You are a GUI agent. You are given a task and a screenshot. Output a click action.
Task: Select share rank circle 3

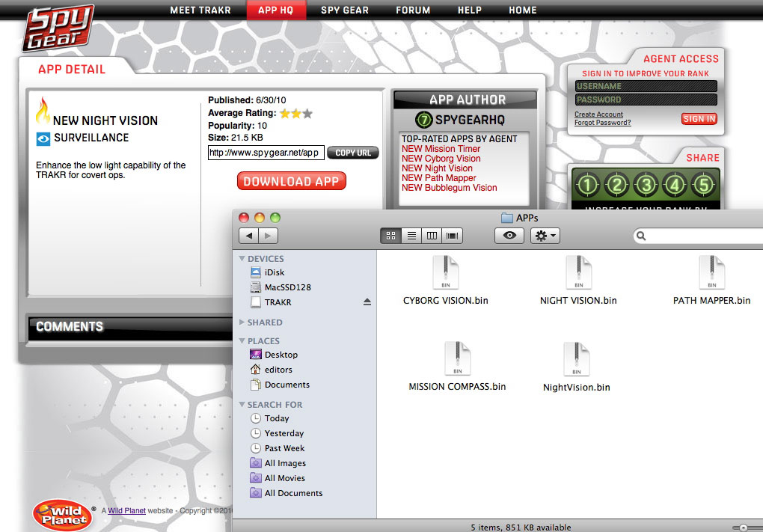coord(646,185)
